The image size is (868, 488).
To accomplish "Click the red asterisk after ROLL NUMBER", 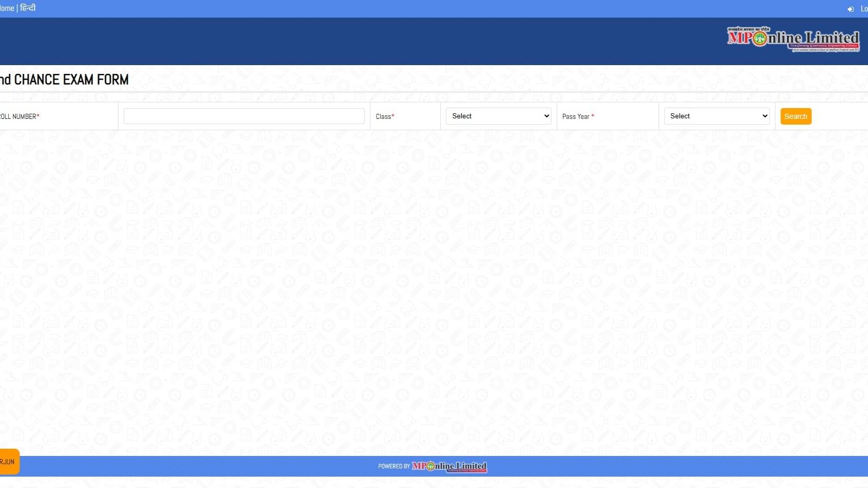I will (38, 116).
